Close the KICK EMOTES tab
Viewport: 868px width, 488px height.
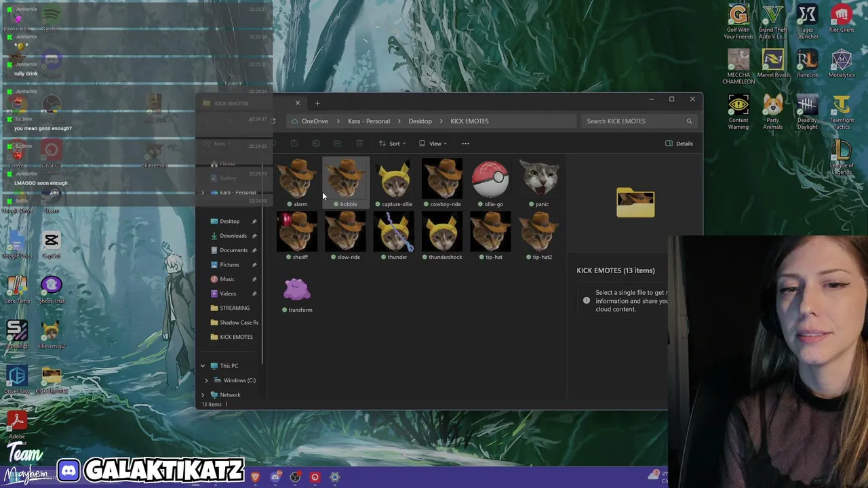(x=297, y=103)
